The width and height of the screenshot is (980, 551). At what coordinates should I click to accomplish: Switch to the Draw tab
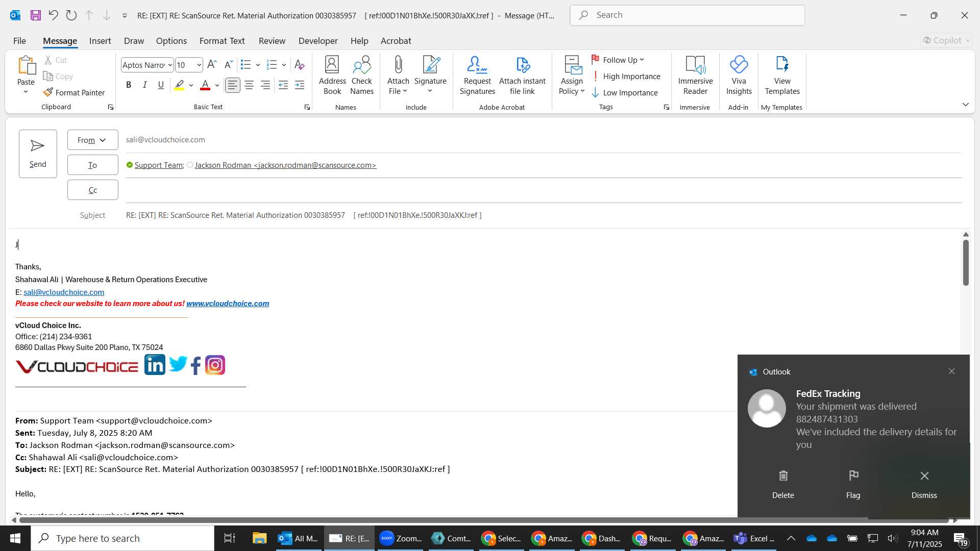(x=134, y=41)
